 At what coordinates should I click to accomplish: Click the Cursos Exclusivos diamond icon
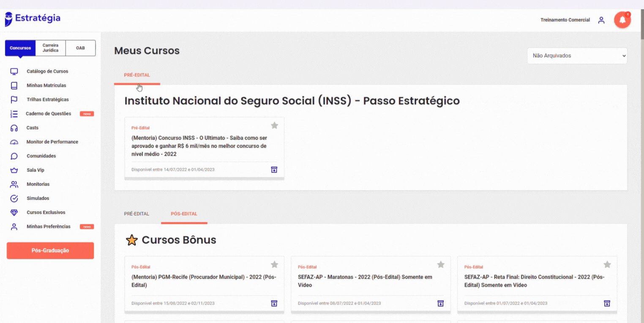(x=14, y=213)
